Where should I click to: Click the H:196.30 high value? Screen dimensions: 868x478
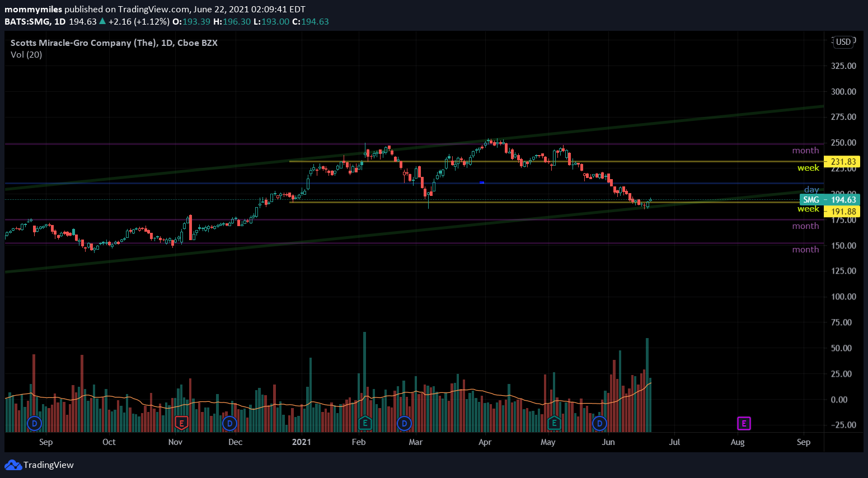pos(232,21)
